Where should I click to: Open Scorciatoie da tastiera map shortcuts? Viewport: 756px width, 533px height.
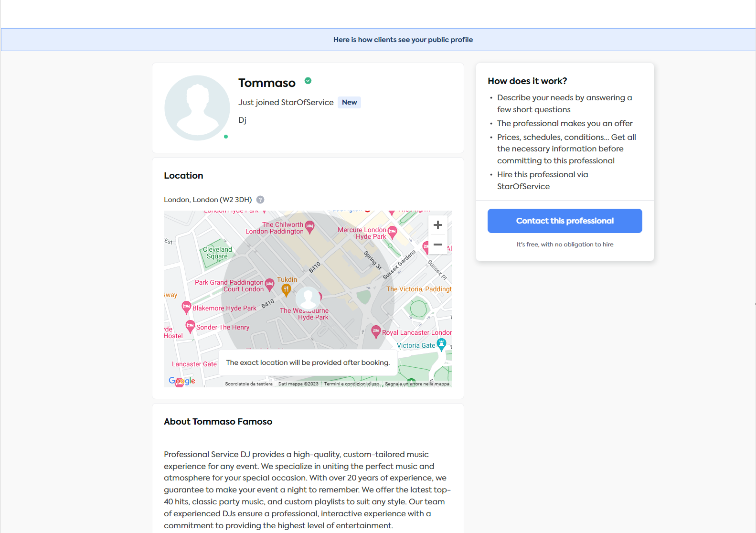249,384
